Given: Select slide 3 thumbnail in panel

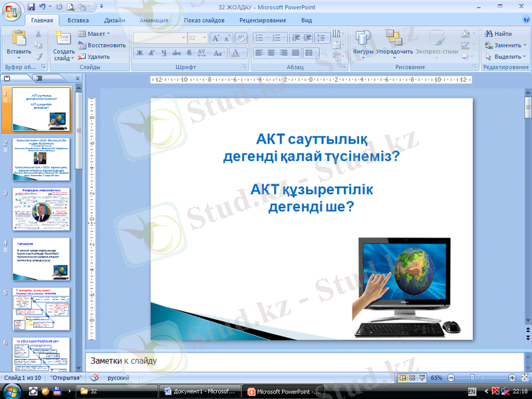Looking at the screenshot, I should [x=41, y=209].
